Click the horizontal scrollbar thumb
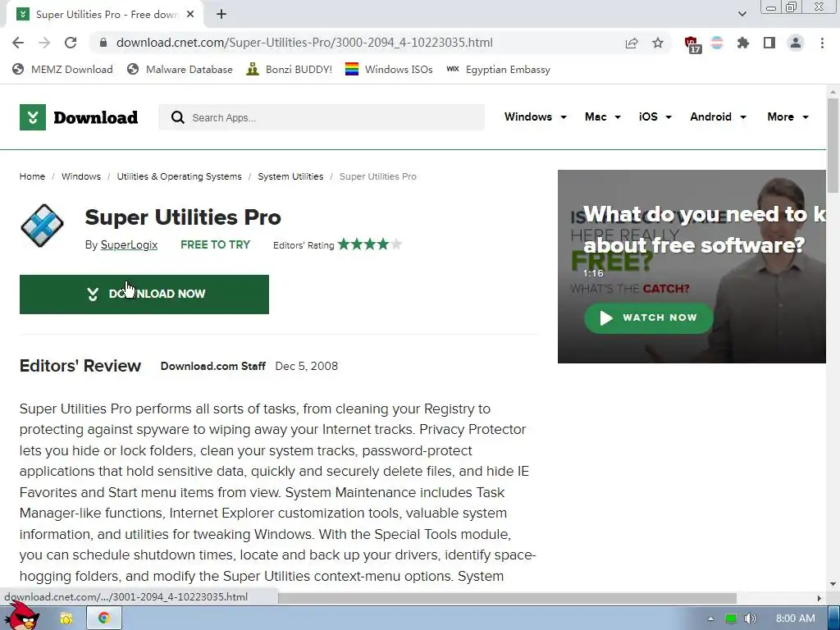This screenshot has width=840, height=630. [x=507, y=597]
